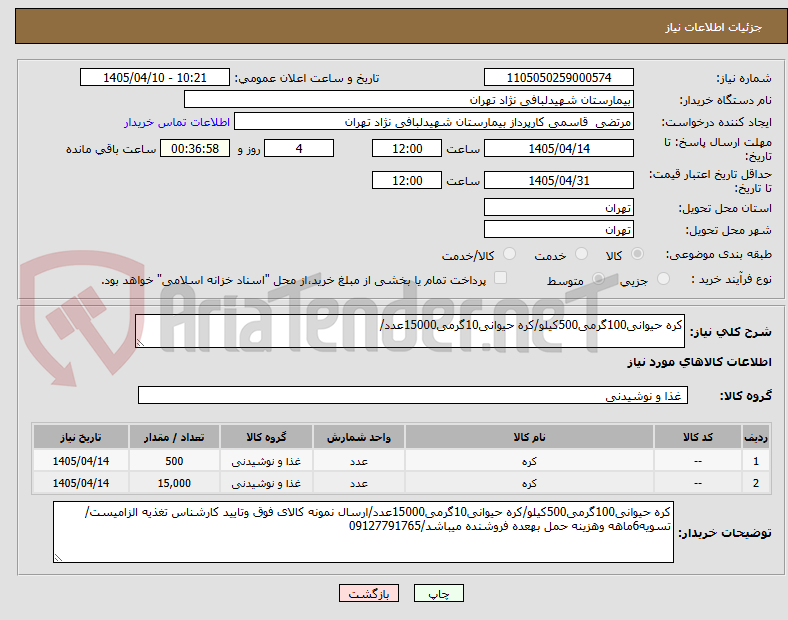Click the delivery city field تهران

pyautogui.click(x=558, y=230)
